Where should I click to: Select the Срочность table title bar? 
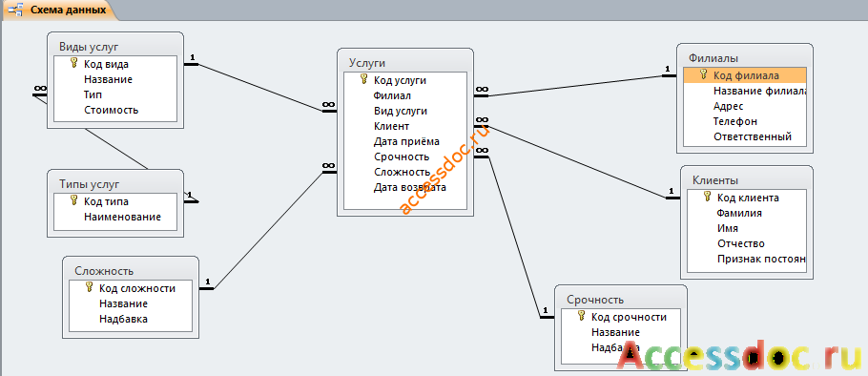click(620, 300)
